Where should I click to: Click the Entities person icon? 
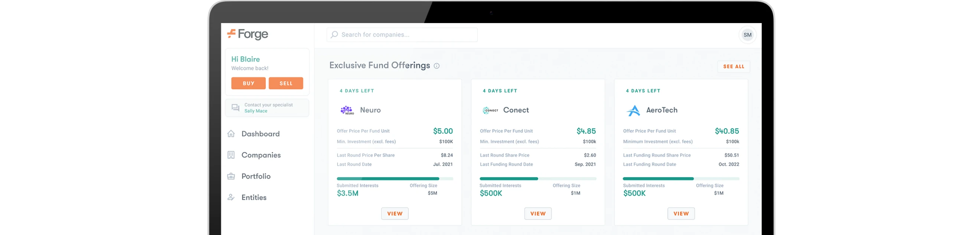(231, 197)
